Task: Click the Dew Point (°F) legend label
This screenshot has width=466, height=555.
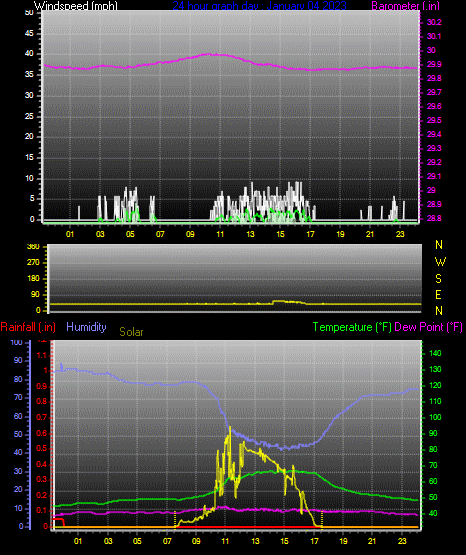Action: pos(428,327)
